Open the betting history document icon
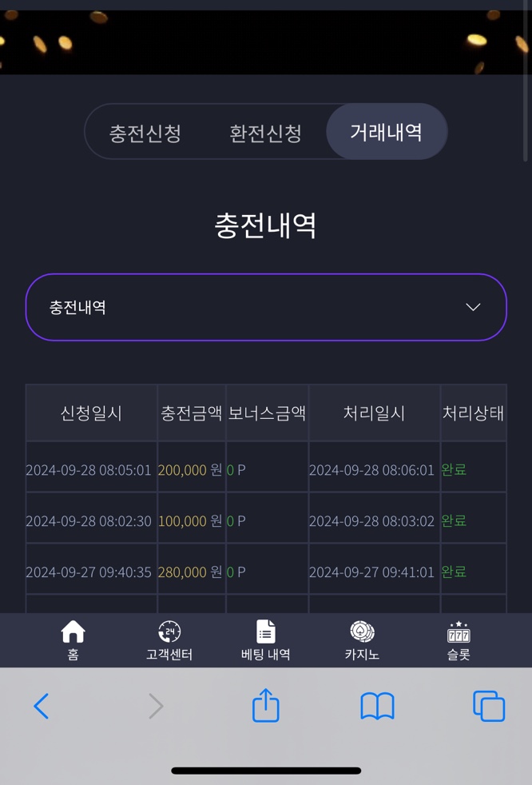The height and width of the screenshot is (785, 532). 266,631
